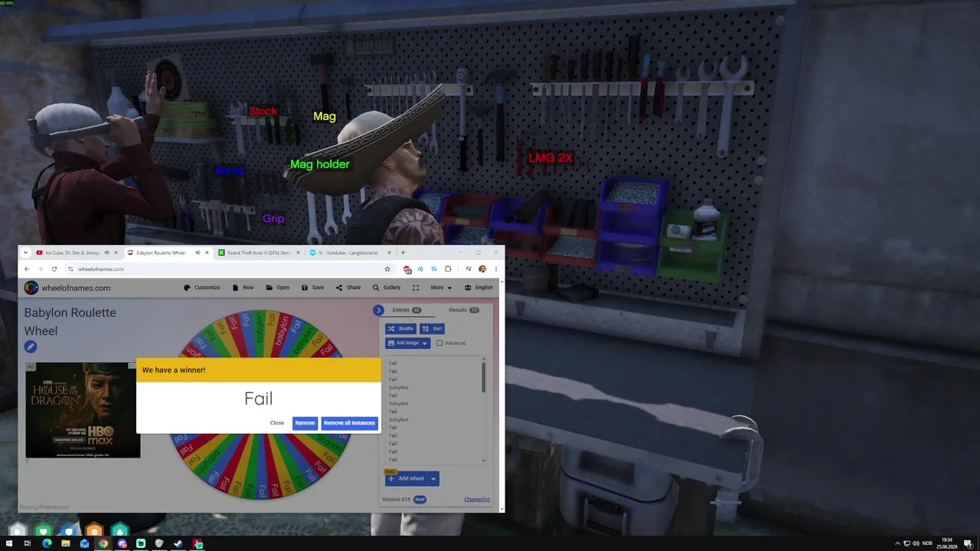This screenshot has height=551, width=980.
Task: Click Add image button
Action: [x=403, y=343]
